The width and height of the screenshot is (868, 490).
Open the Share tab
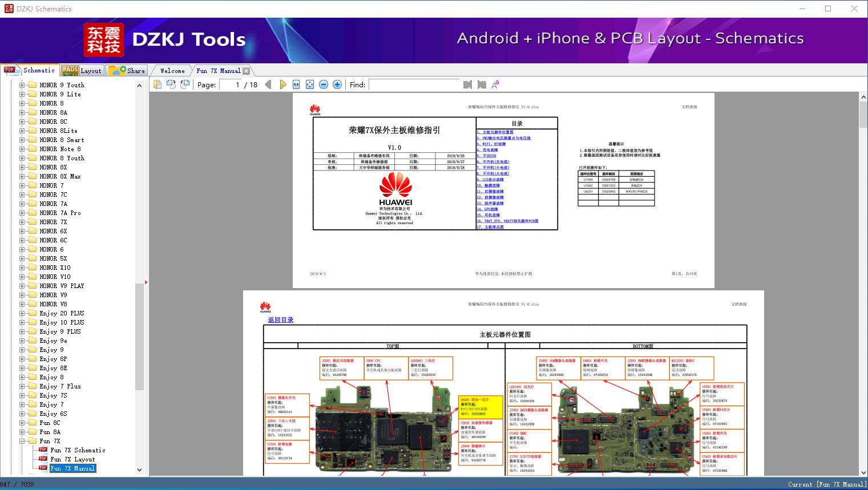coord(127,70)
